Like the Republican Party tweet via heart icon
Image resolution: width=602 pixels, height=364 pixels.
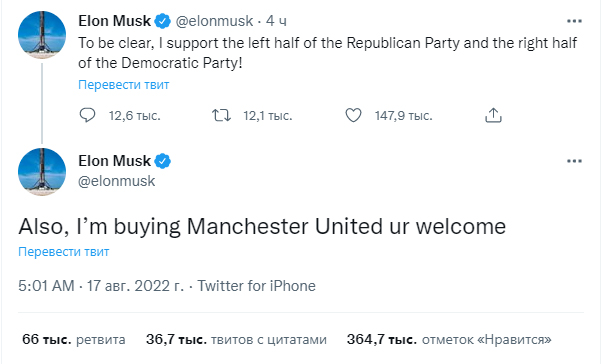[x=353, y=115]
